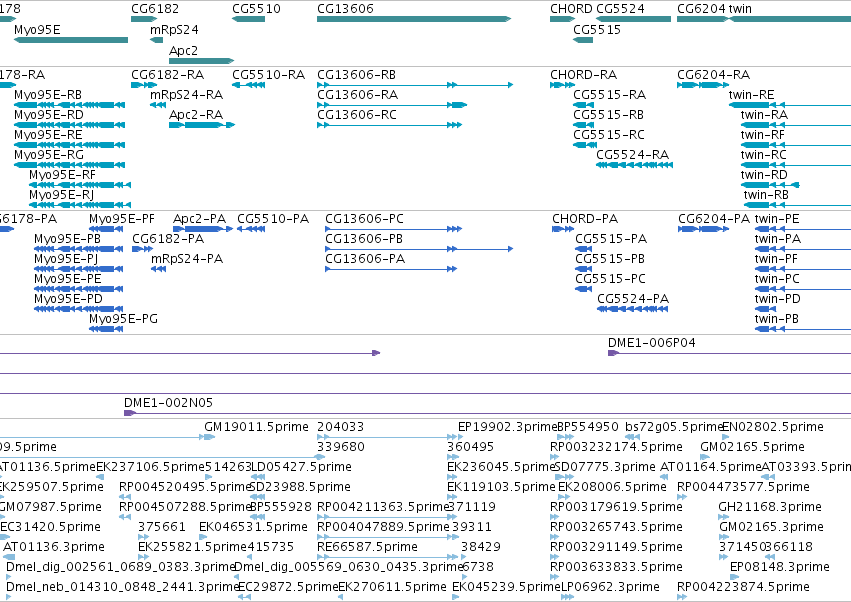Click the CG6182 gene label in top track

click(x=155, y=9)
